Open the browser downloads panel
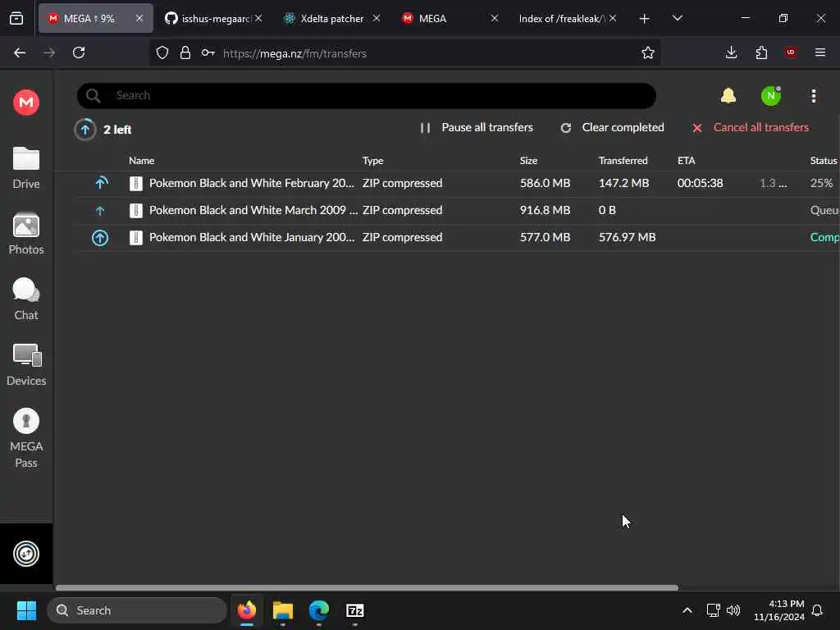Image resolution: width=840 pixels, height=630 pixels. (x=731, y=52)
